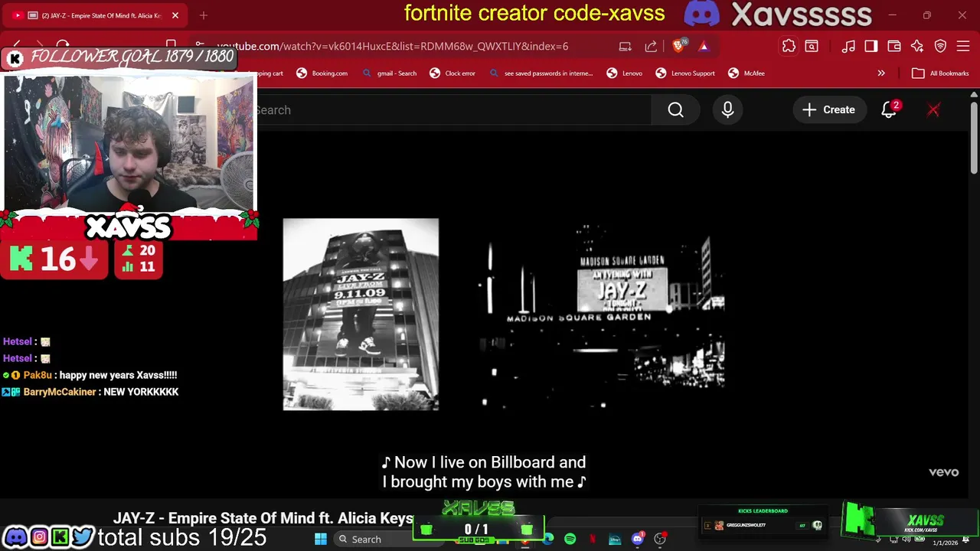Click the taskbar date 1/1/2026

click(x=945, y=543)
